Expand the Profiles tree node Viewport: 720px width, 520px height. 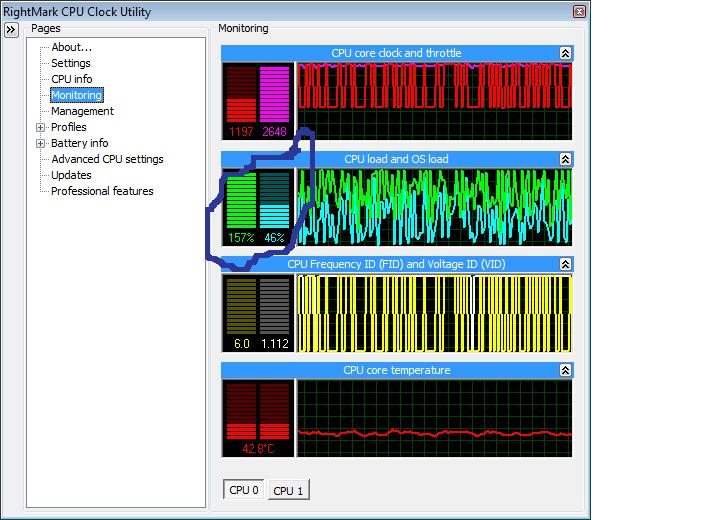[x=40, y=127]
